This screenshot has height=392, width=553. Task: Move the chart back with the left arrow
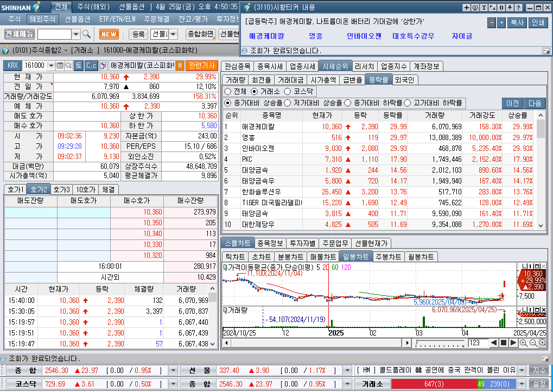494,343
